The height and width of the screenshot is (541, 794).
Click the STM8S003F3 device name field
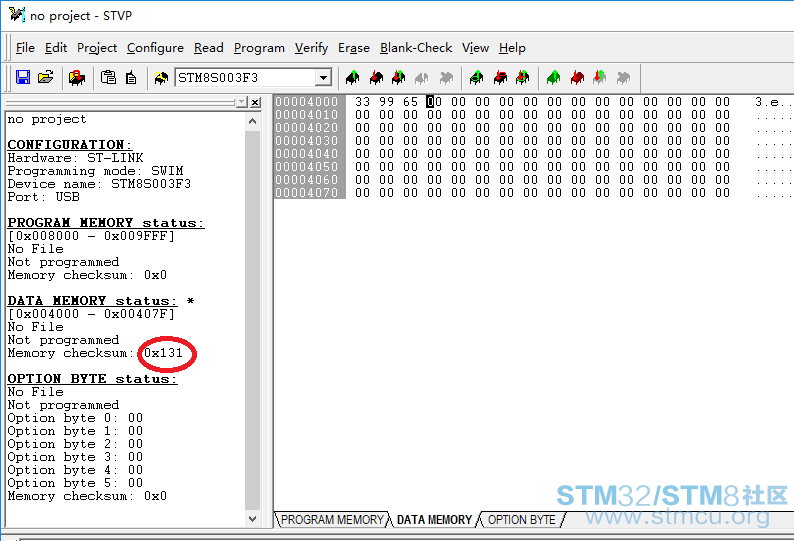click(x=245, y=78)
